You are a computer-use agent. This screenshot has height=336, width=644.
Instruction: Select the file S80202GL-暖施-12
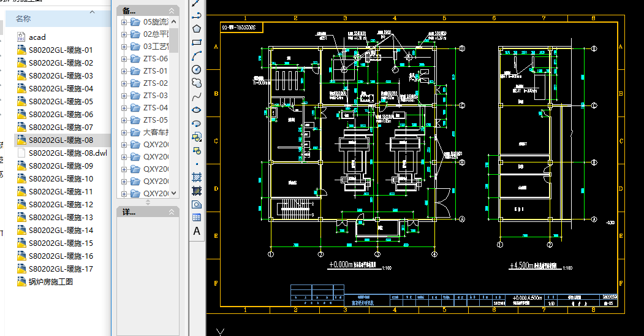(61, 205)
